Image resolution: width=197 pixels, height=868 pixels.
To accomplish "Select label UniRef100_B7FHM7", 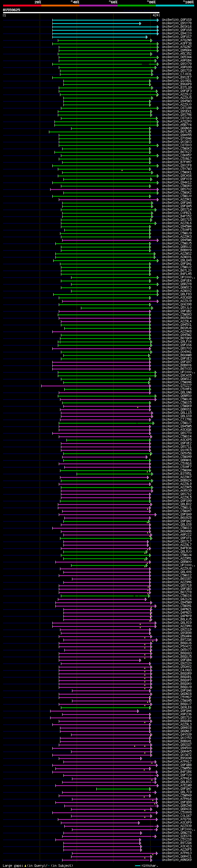I will click(x=177, y=162).
